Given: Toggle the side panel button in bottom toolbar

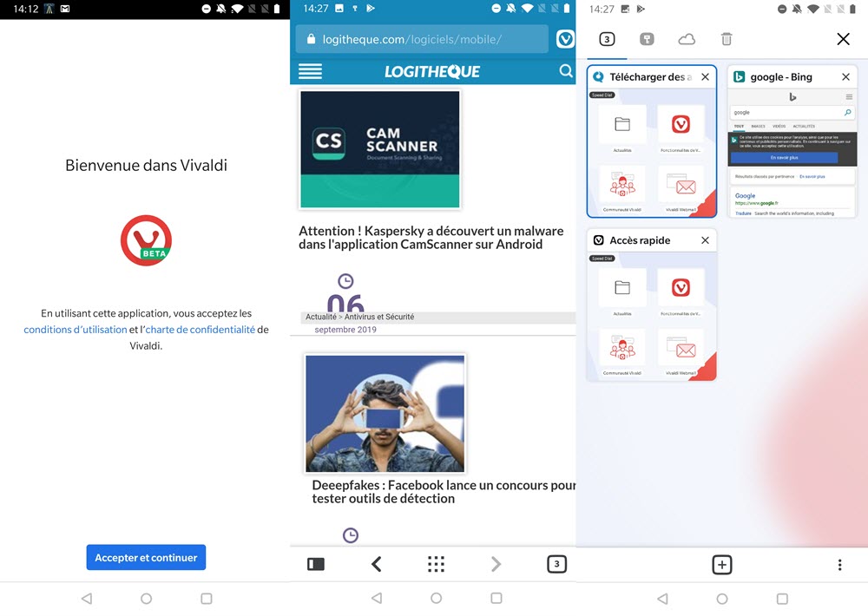Looking at the screenshot, I should 316,564.
